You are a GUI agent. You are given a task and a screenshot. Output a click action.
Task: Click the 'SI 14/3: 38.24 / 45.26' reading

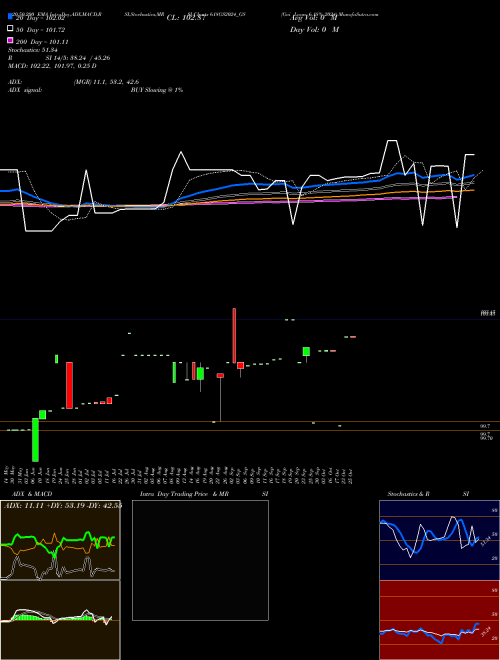(x=78, y=58)
